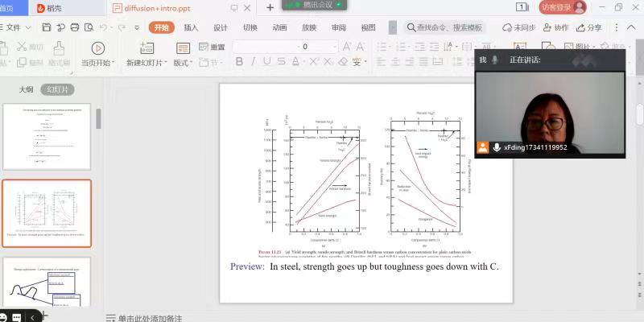Viewport: 644px width, 322px height.
Task: Click the numbered list icon
Action: click(401, 47)
